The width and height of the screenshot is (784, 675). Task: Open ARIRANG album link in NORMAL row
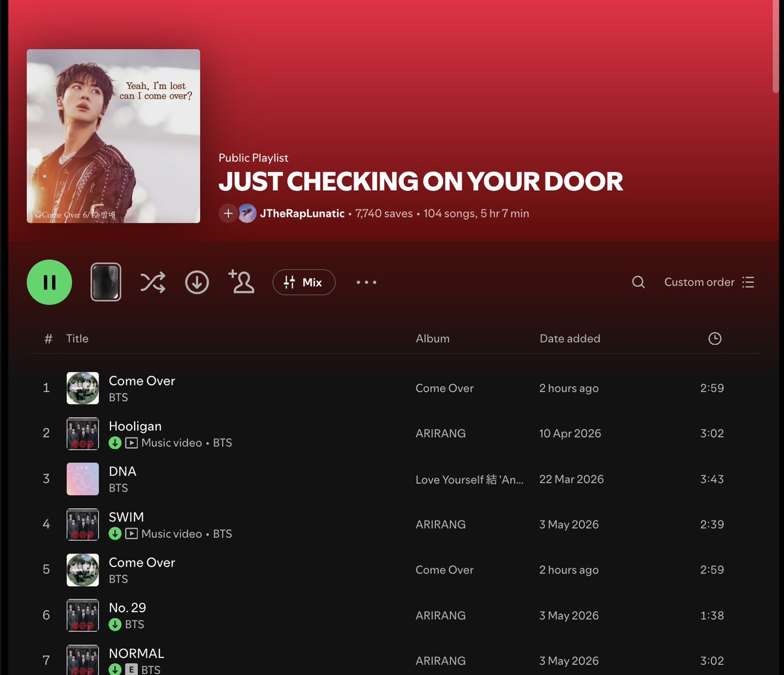[440, 661]
